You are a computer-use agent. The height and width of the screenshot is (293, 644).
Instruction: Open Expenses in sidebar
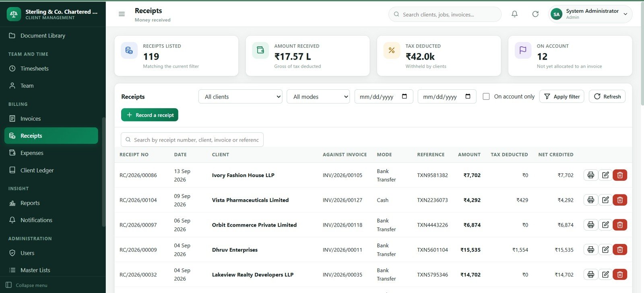coord(51,153)
